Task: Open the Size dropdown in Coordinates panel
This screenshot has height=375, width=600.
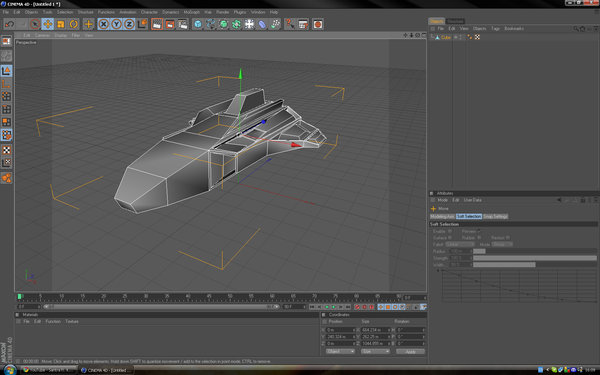Action: coord(375,351)
